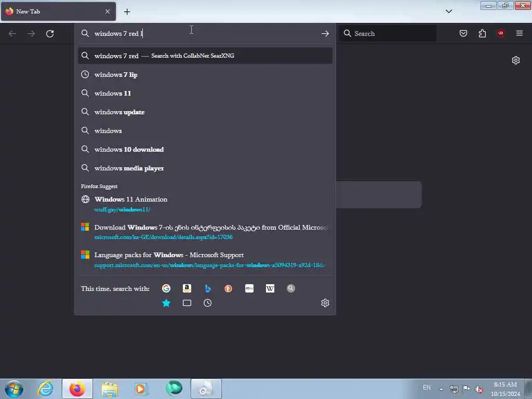Click the muted volume tray icon
This screenshot has height=399, width=532.
(x=479, y=389)
